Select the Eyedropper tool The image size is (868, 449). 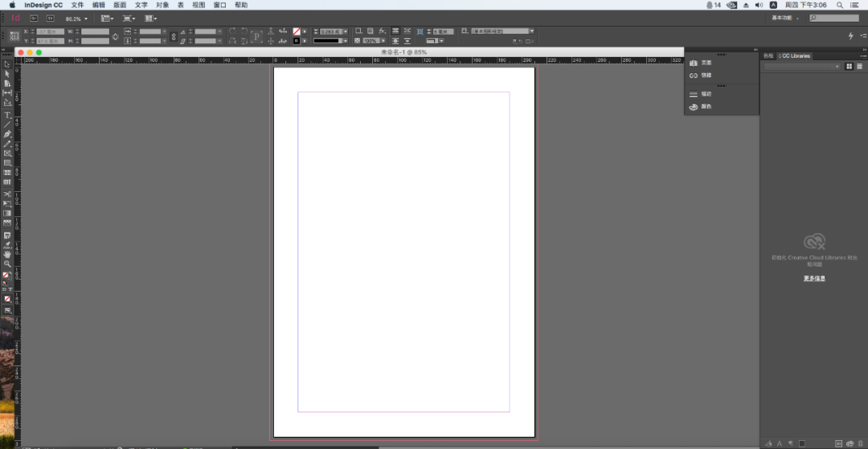coord(7,245)
